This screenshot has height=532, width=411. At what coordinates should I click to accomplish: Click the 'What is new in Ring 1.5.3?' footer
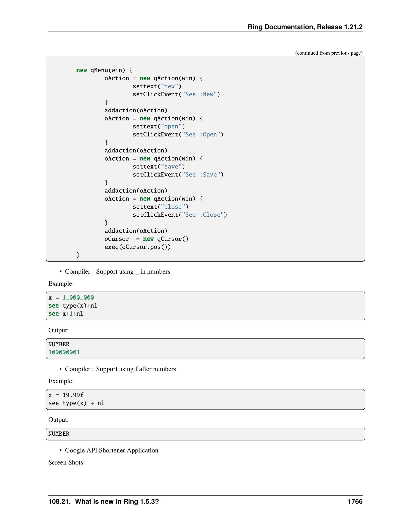click(x=104, y=501)
